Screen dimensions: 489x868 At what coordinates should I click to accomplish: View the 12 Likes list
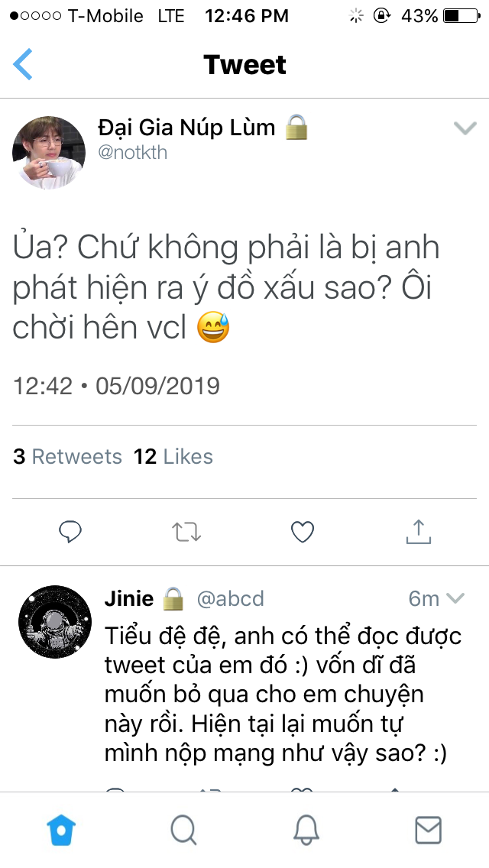pos(173,457)
